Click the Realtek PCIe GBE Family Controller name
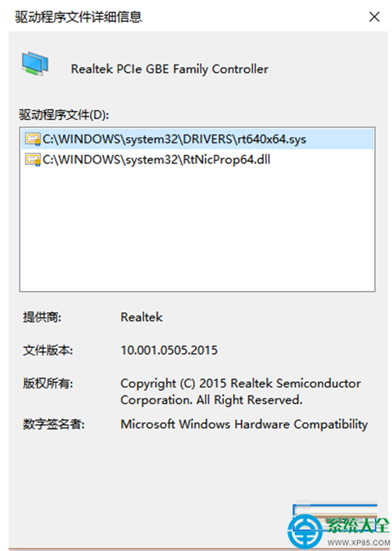The height and width of the screenshot is (551, 392). (170, 68)
